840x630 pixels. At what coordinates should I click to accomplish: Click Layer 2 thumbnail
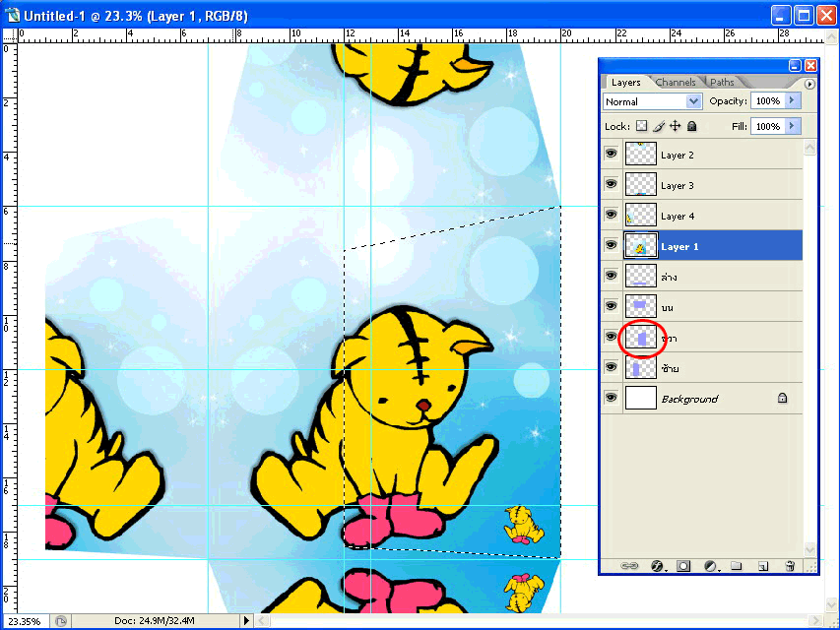coord(641,154)
